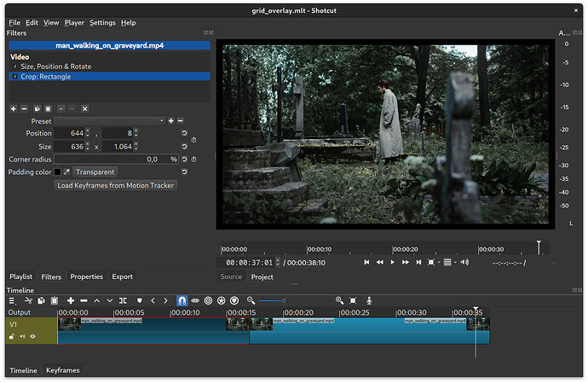This screenshot has height=383, width=588.
Task: Switch to the Playlist tab
Action: (21, 276)
